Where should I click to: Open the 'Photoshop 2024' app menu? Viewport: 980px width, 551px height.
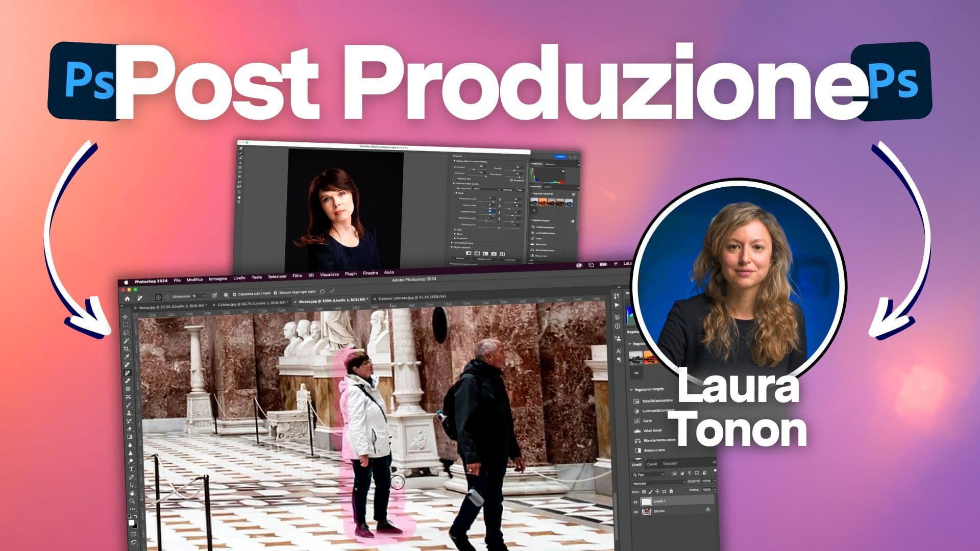(151, 281)
